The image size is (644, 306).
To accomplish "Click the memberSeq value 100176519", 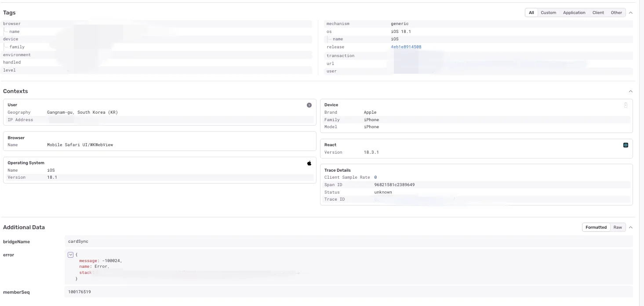I will pyautogui.click(x=80, y=292).
